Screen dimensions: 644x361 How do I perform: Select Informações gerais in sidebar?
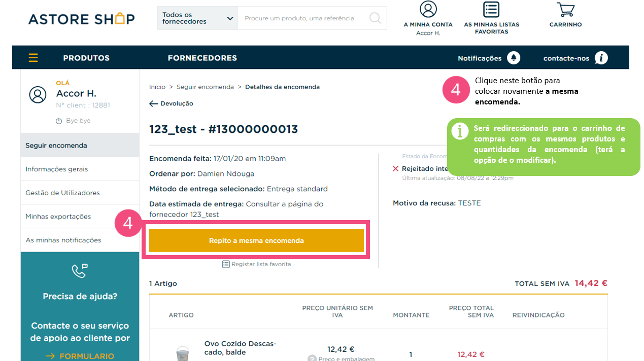[80, 169]
